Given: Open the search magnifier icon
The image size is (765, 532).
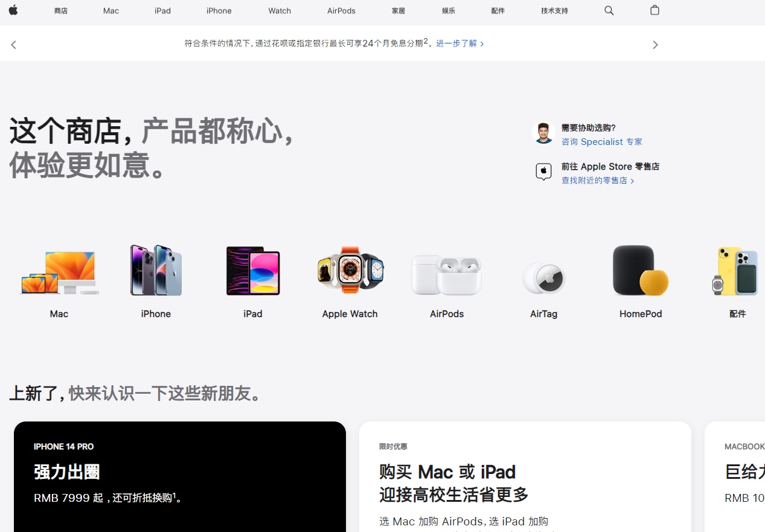Looking at the screenshot, I should [609, 10].
